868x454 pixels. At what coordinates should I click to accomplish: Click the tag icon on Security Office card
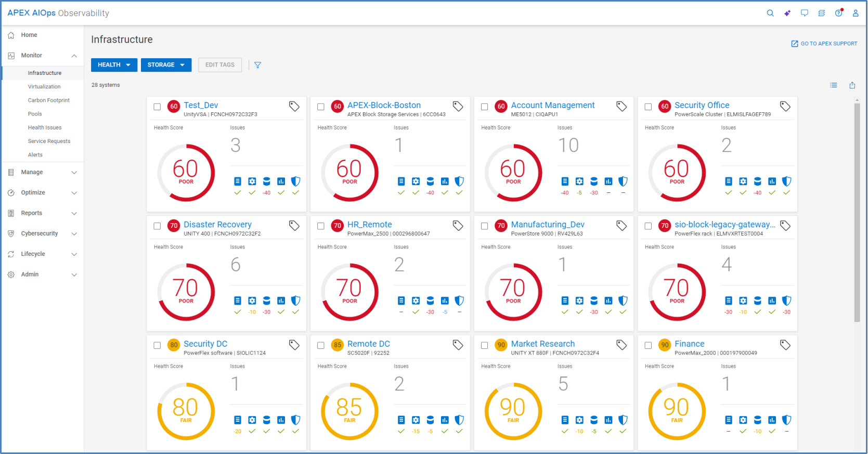[x=785, y=106]
